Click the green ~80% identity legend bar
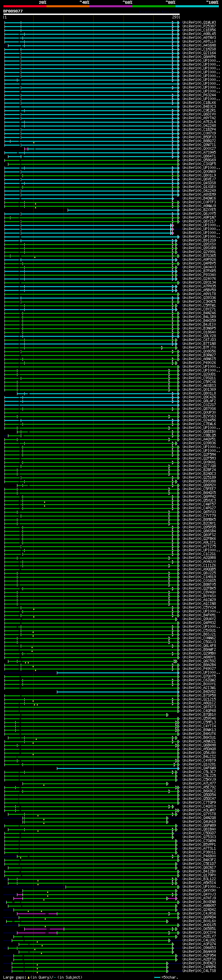Viewport: 222px width, 980px height. [154, 6]
